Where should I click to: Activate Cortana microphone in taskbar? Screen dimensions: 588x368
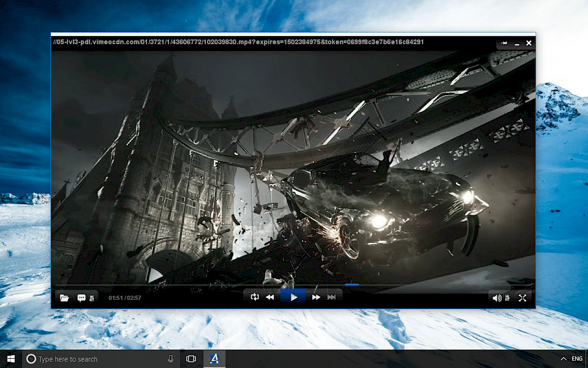[171, 359]
